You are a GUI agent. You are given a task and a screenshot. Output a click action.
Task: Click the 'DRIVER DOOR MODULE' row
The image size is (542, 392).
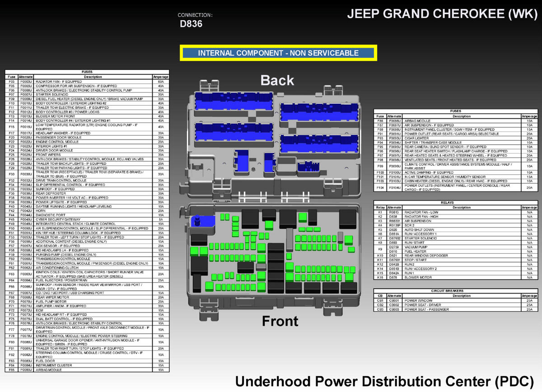[x=87, y=150]
